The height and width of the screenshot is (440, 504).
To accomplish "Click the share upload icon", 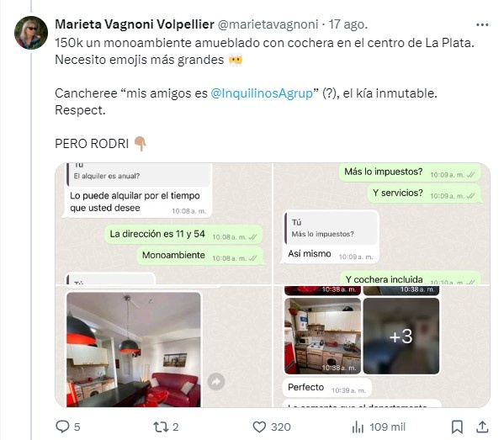I will click(482, 427).
